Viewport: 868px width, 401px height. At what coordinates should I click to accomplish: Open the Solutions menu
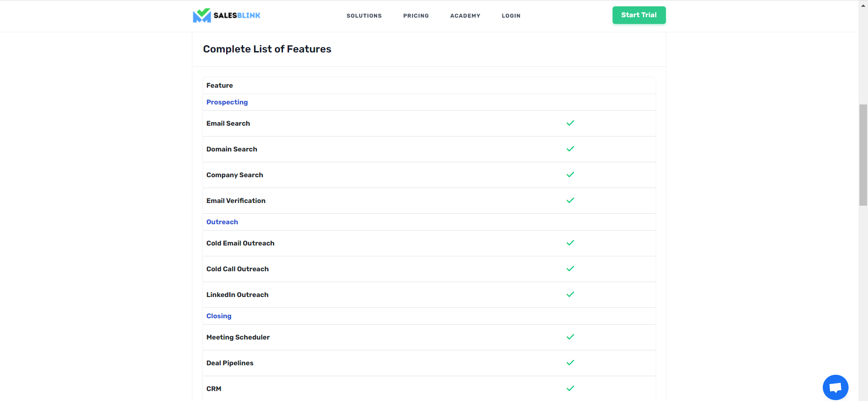364,16
